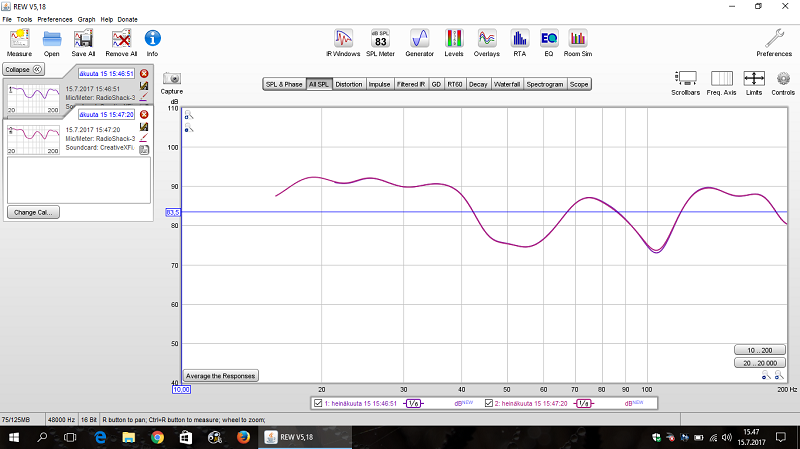Viewport: 800px width, 449px height.
Task: Open graph Controls gear
Action: tap(783, 83)
